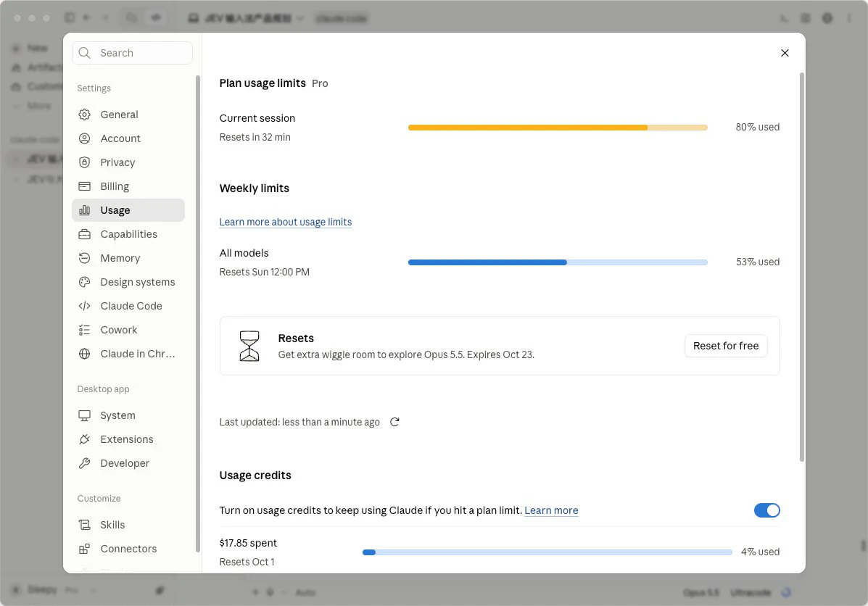Open Learn more link for usage credits
This screenshot has height=606, width=868.
[551, 510]
